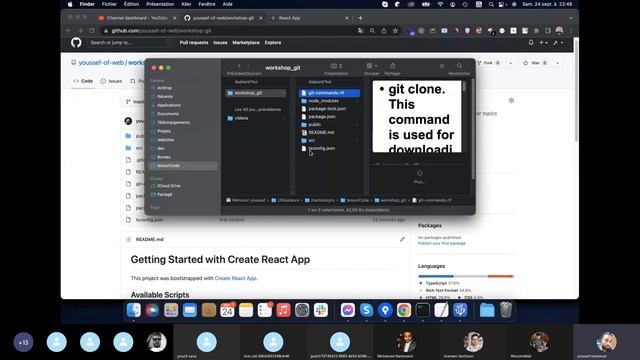The image size is (640, 360).
Task: Click the GitHub search field
Action: point(129,42)
